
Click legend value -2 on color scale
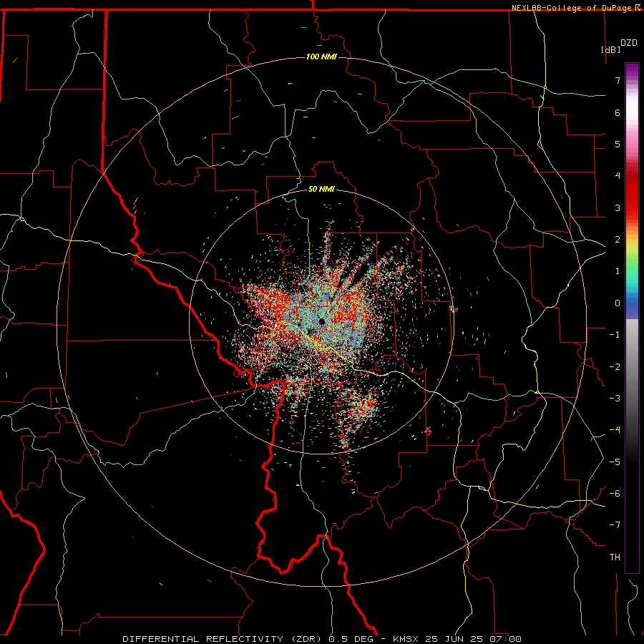click(615, 367)
